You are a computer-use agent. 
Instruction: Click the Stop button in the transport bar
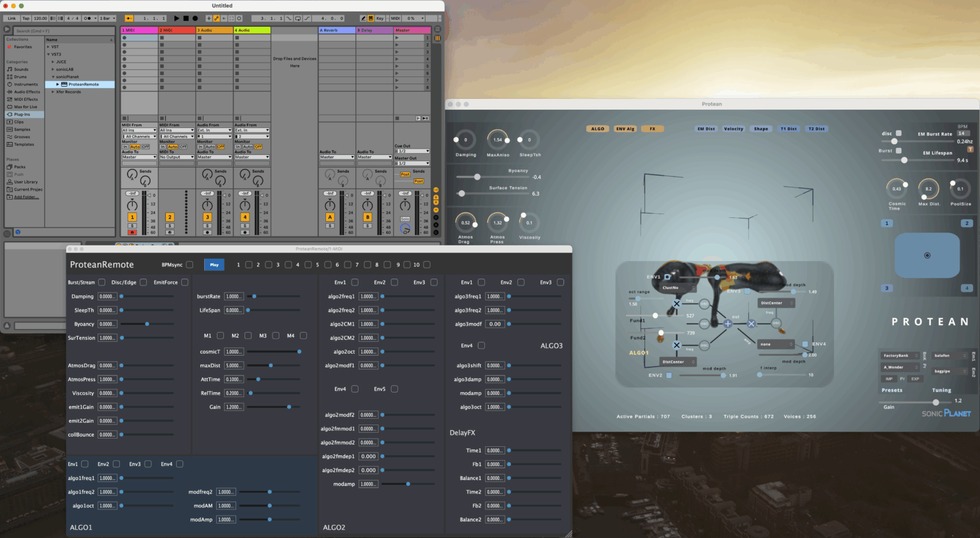(x=186, y=18)
